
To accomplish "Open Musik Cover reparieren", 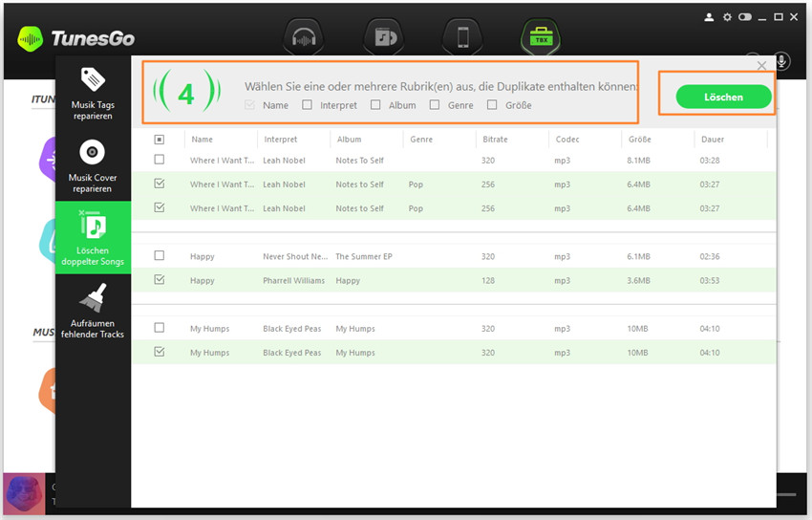I will point(93,166).
